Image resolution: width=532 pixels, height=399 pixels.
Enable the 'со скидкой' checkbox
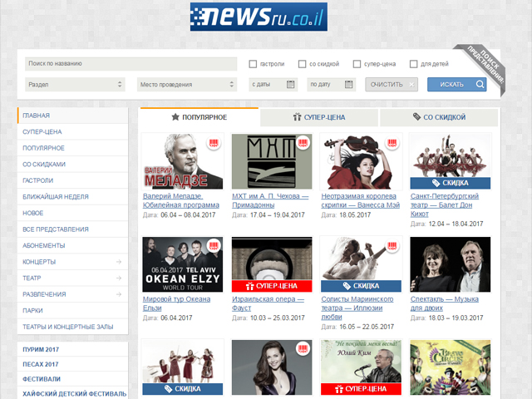click(x=302, y=64)
